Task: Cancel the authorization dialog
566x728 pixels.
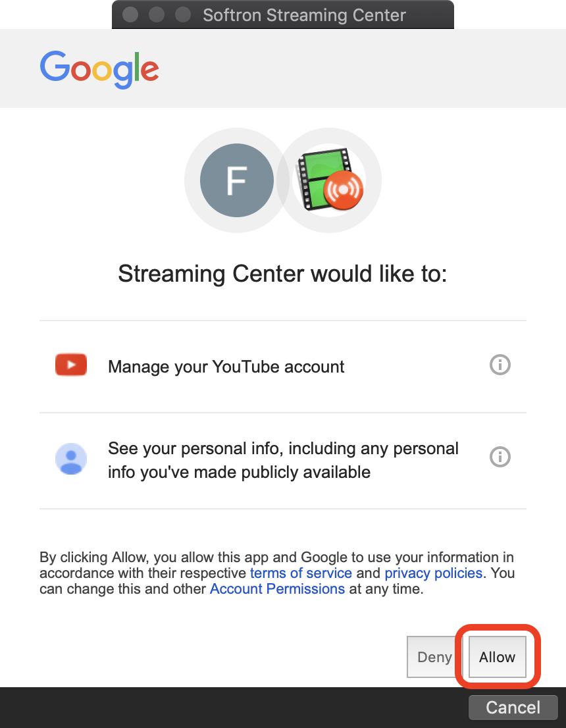Action: pos(513,708)
